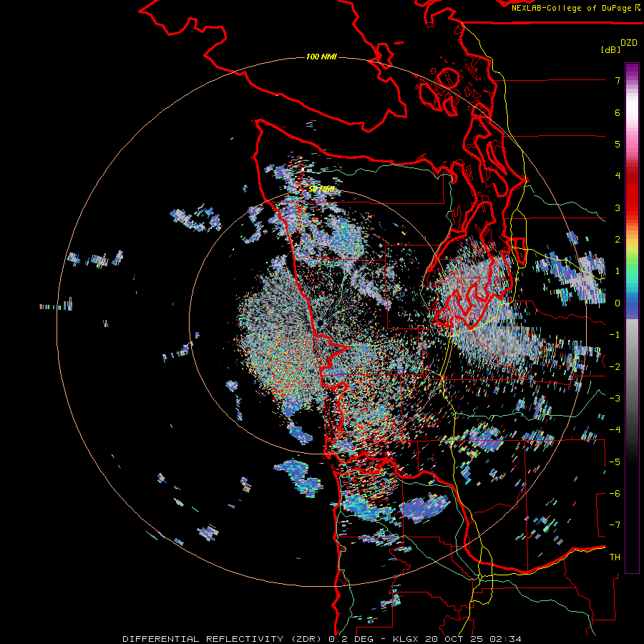Click the legend value -1
Image resolution: width=644 pixels, height=644 pixels.
[615, 335]
